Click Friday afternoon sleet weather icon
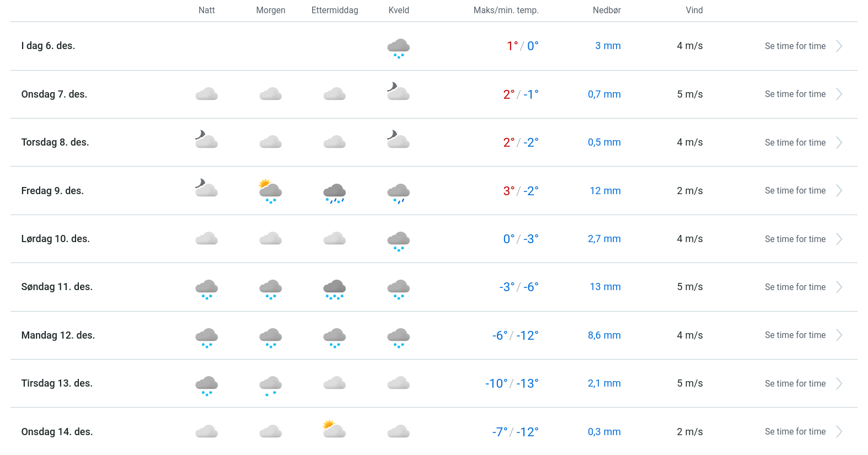The width and height of the screenshot is (868, 455). (x=334, y=193)
